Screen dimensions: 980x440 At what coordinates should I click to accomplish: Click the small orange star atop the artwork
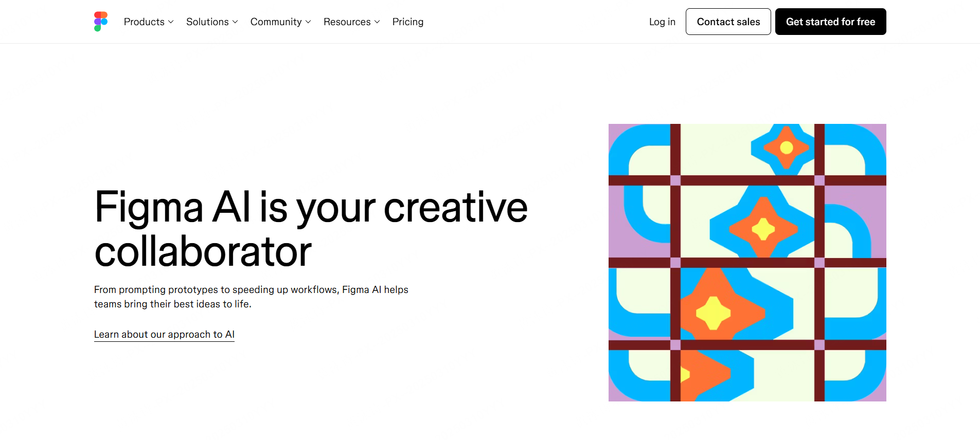point(786,148)
